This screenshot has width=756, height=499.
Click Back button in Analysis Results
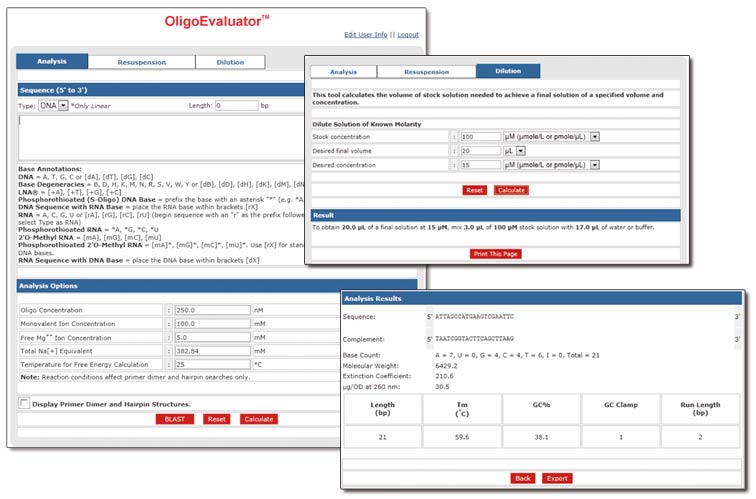point(523,478)
